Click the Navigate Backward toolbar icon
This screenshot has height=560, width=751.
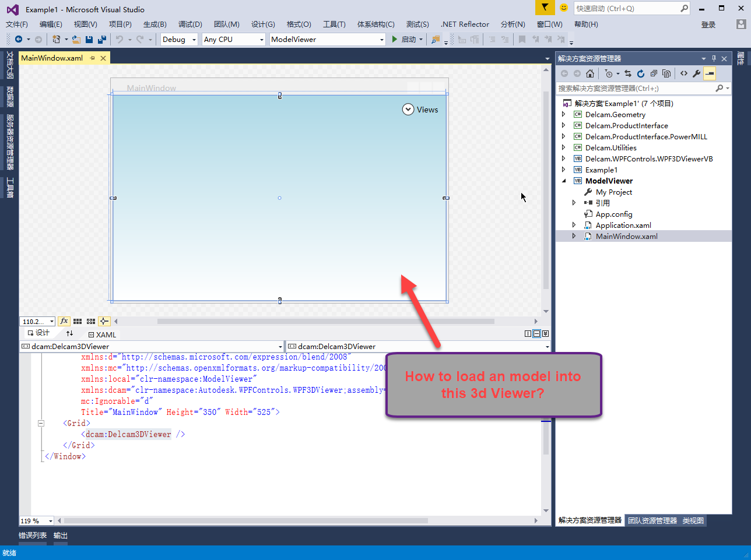pos(19,38)
